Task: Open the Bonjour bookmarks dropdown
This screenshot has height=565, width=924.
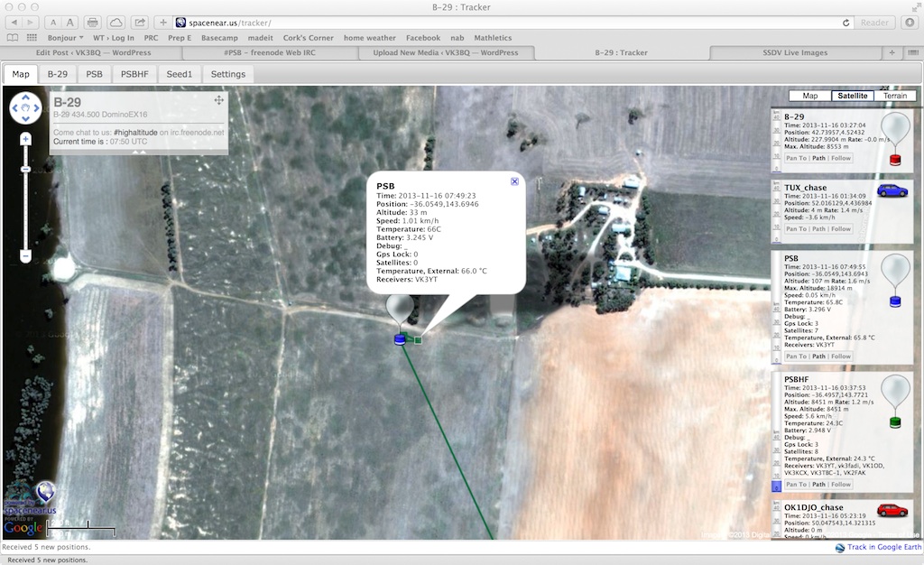Action: pyautogui.click(x=65, y=38)
